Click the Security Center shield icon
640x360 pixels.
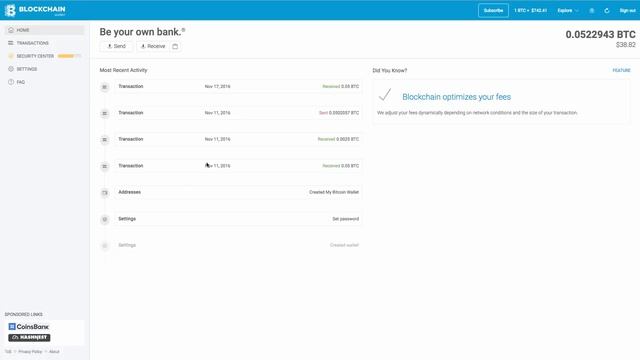tap(11, 56)
